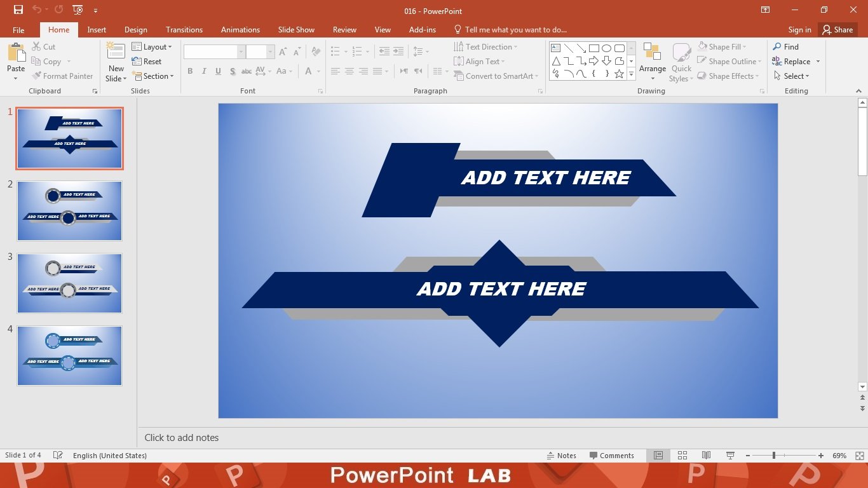Image resolution: width=868 pixels, height=488 pixels.
Task: Toggle Notes pane from status bar
Action: point(562,456)
